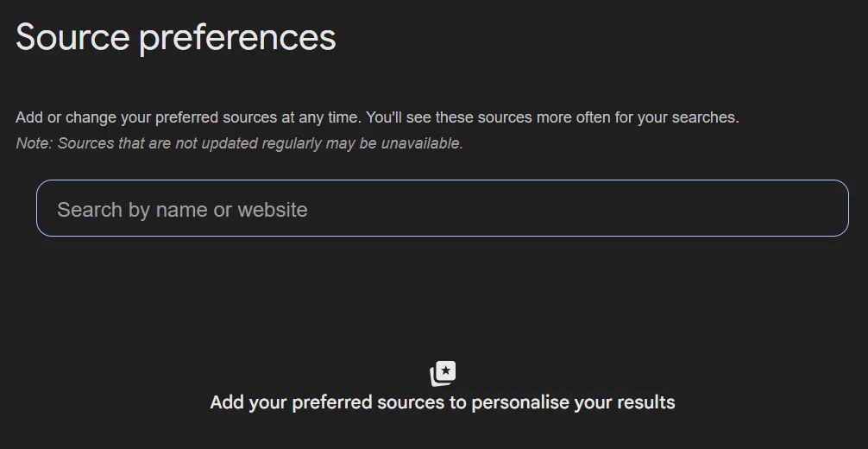Click the empty right end of the search box
The width and height of the screenshot is (868, 449).
775,208
